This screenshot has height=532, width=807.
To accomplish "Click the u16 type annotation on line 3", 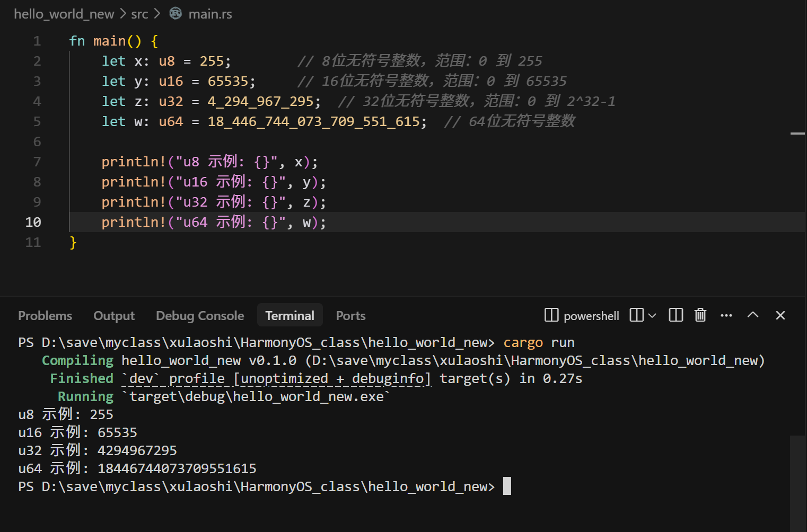I will click(x=171, y=81).
